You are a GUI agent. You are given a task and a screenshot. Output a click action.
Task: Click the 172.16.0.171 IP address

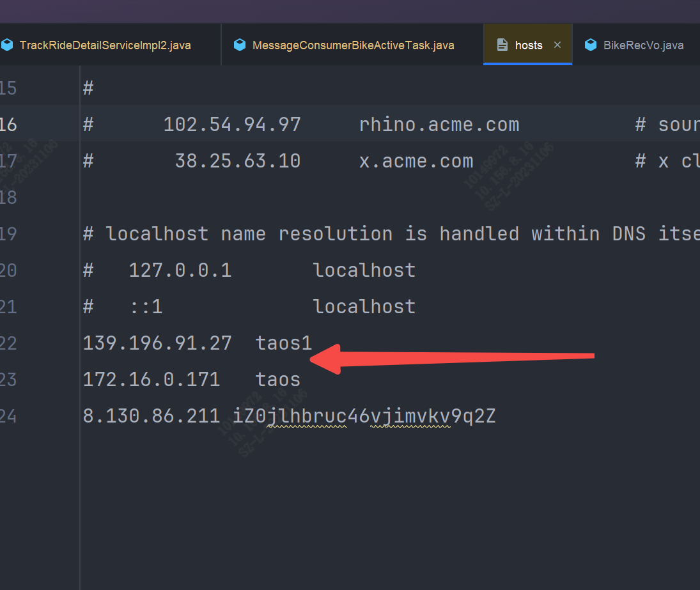click(152, 380)
